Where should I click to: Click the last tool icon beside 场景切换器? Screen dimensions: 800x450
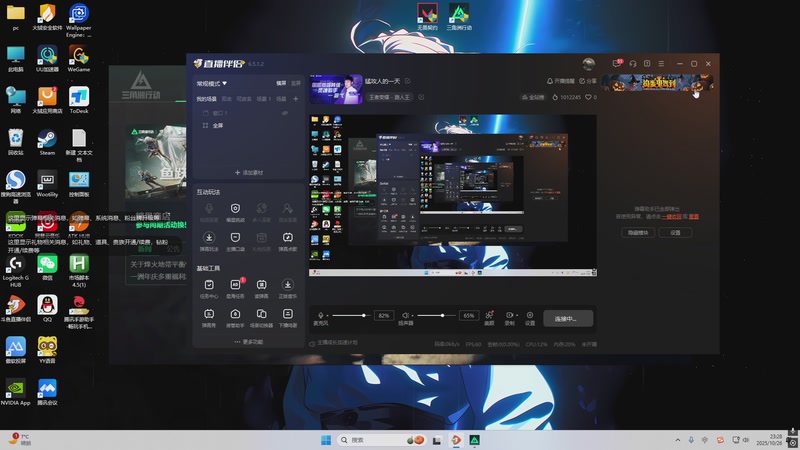288,314
